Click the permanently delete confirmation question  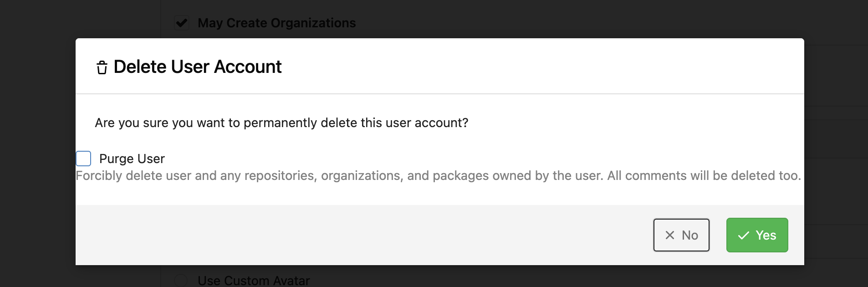coord(281,123)
